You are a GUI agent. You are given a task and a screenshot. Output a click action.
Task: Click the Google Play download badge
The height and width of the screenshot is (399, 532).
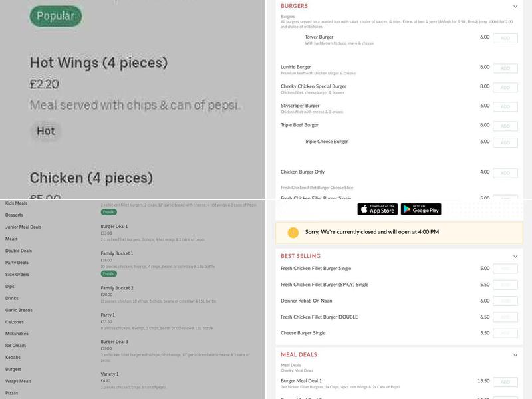coord(421,209)
